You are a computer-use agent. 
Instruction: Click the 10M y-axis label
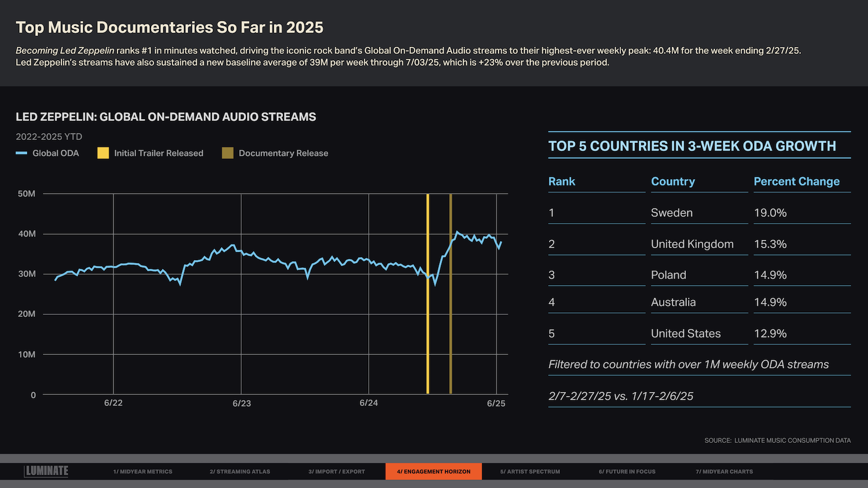click(27, 354)
